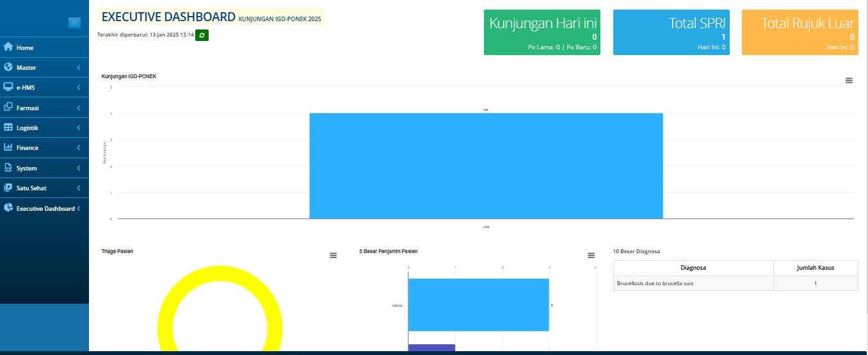Viewport: 868px width, 355px height.
Task: Open the System menu item
Action: pos(44,168)
